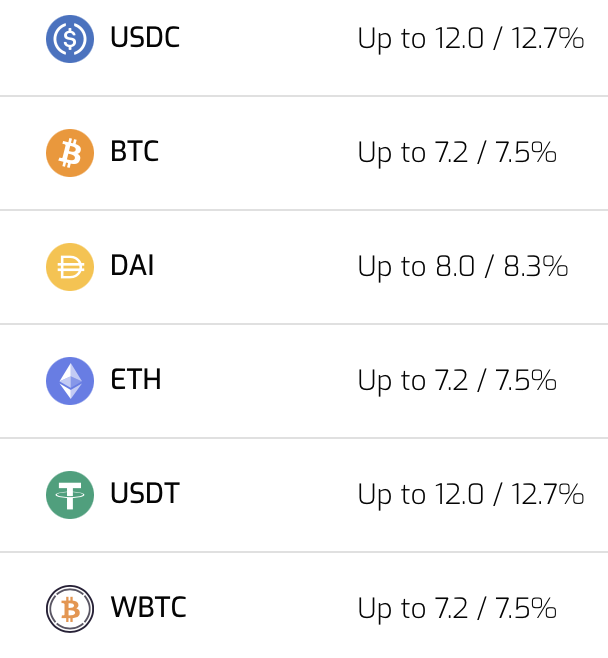Click the orange Bitcoin BTC icon
The width and height of the screenshot is (608, 658).
[70, 153]
